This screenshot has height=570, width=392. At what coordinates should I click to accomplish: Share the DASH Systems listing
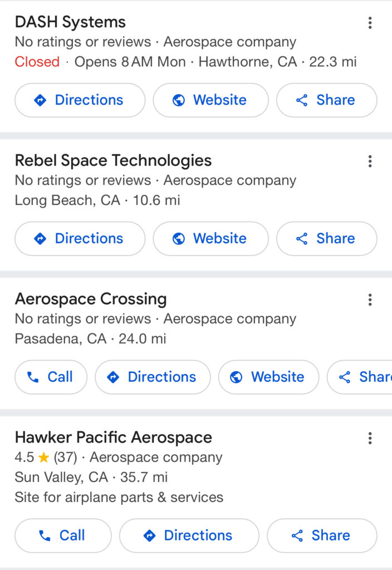pos(326,100)
